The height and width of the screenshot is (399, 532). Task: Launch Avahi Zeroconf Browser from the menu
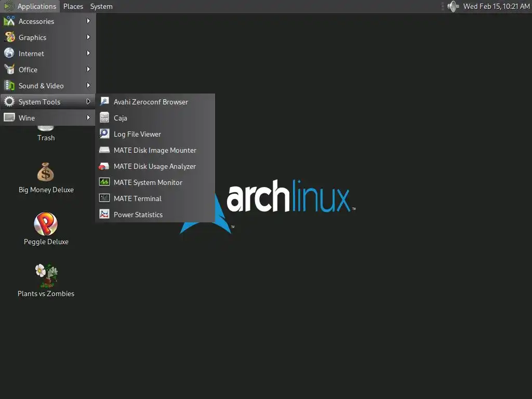pyautogui.click(x=155, y=102)
